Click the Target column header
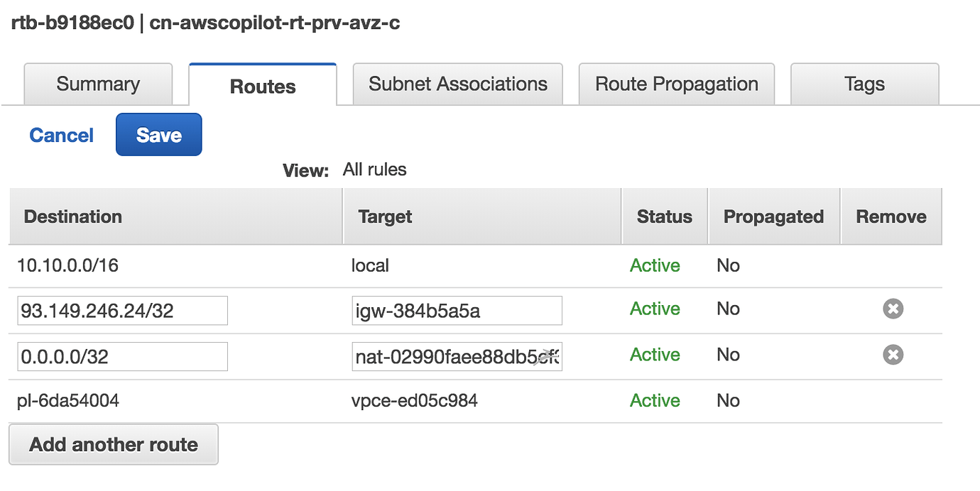Viewport: 980px width, 491px height. tap(385, 216)
